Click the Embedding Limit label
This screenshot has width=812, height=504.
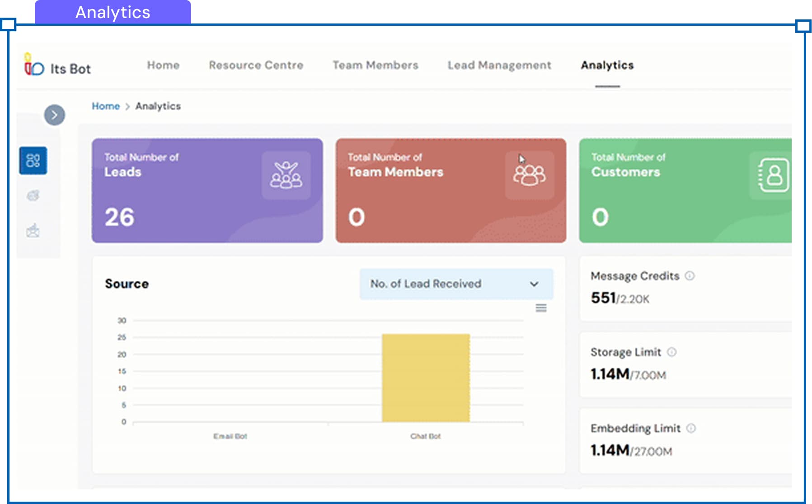pyautogui.click(x=635, y=429)
